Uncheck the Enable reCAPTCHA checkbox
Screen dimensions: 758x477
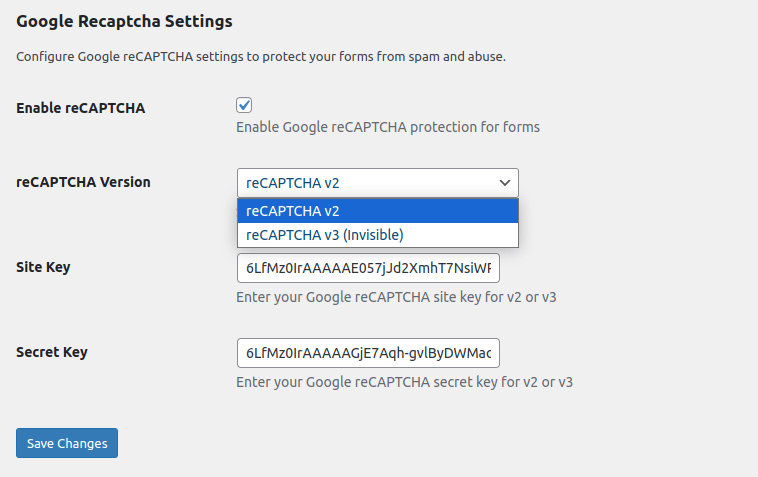click(x=244, y=105)
